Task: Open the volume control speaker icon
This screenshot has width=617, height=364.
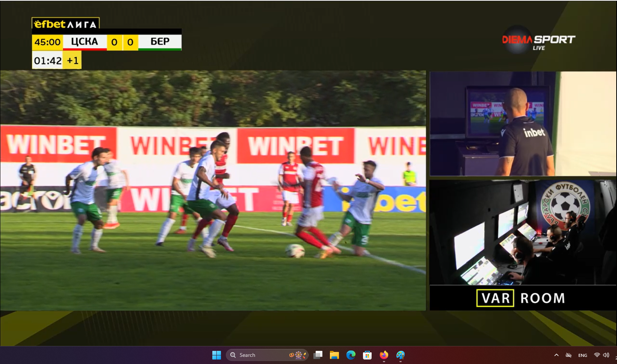Action: (606, 355)
